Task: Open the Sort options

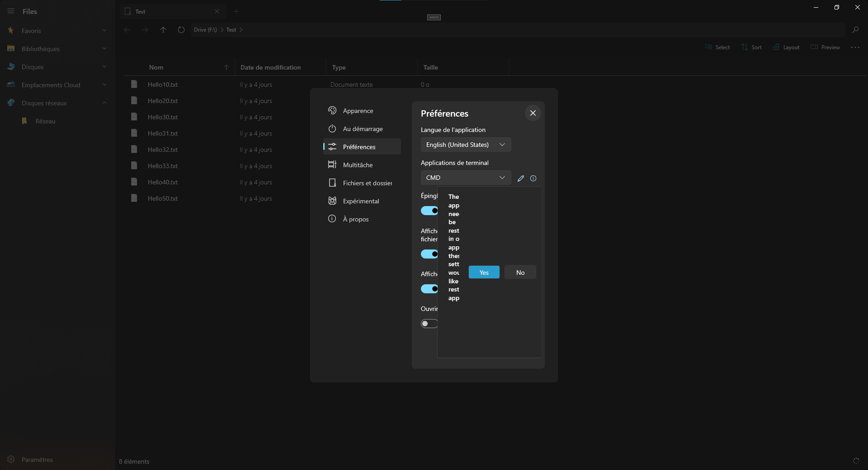Action: (x=751, y=47)
